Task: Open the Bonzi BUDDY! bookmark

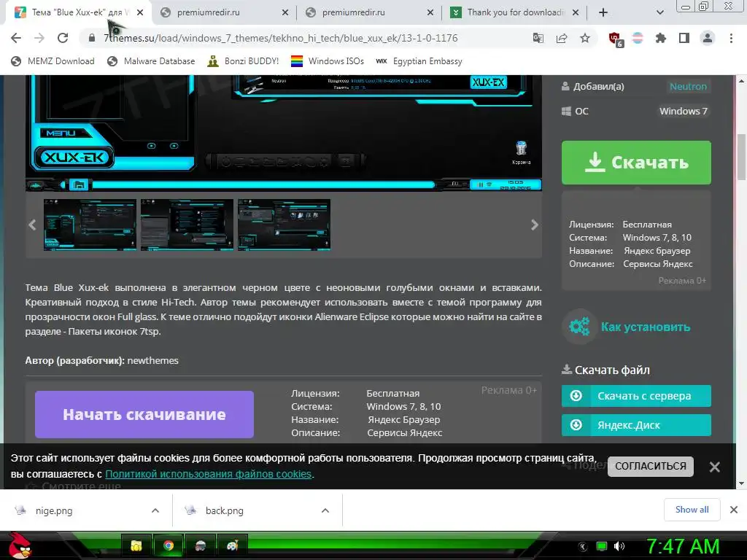Action: coord(244,61)
